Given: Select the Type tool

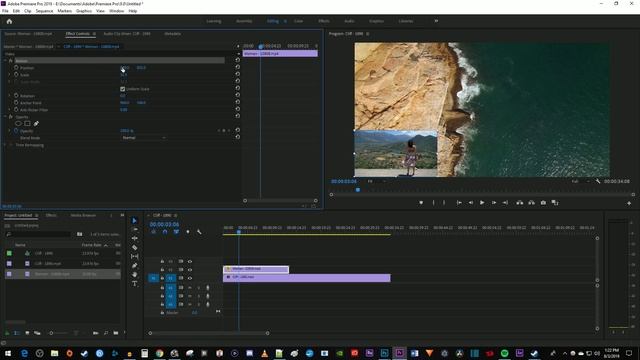Looking at the screenshot, I should pyautogui.click(x=135, y=283).
